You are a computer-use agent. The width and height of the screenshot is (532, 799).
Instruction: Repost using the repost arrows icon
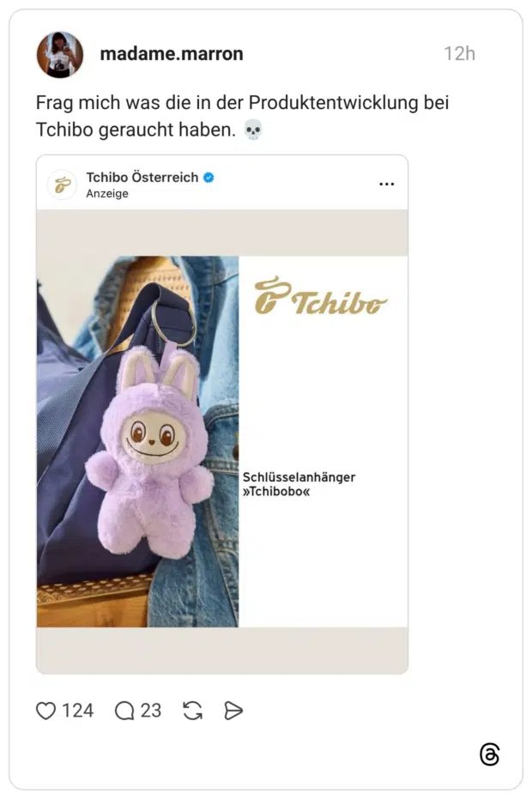(192, 711)
